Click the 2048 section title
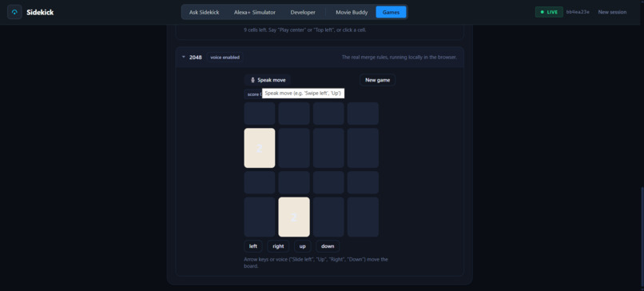The width and height of the screenshot is (644, 291). pyautogui.click(x=196, y=57)
